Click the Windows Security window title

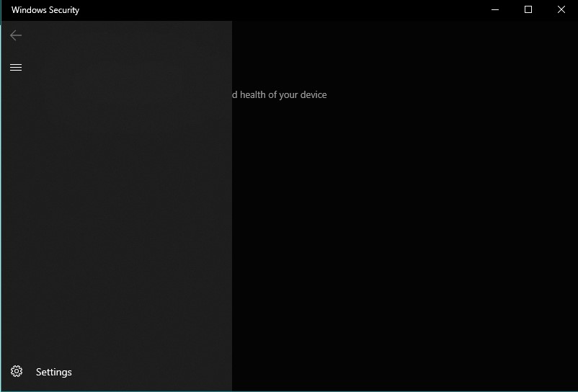coord(45,10)
